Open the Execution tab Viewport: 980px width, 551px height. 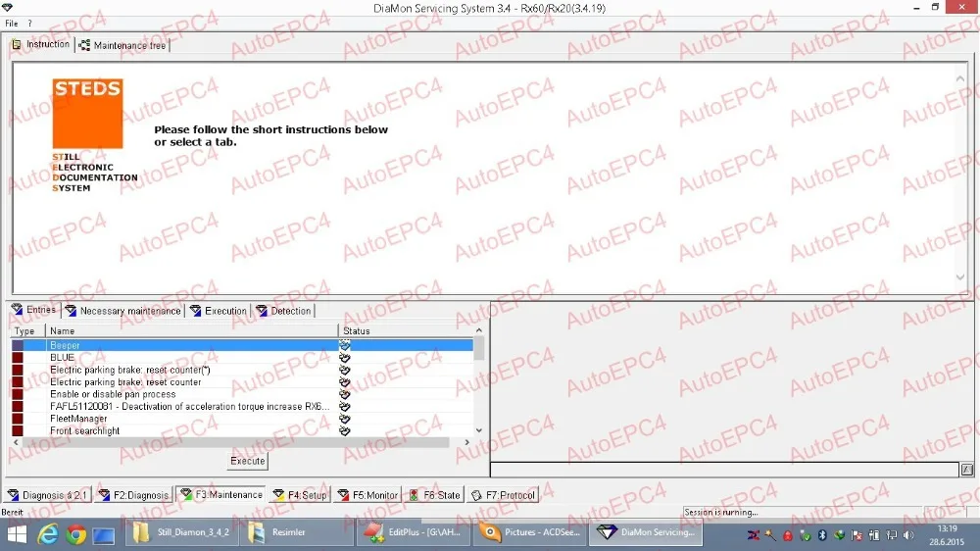coord(219,311)
